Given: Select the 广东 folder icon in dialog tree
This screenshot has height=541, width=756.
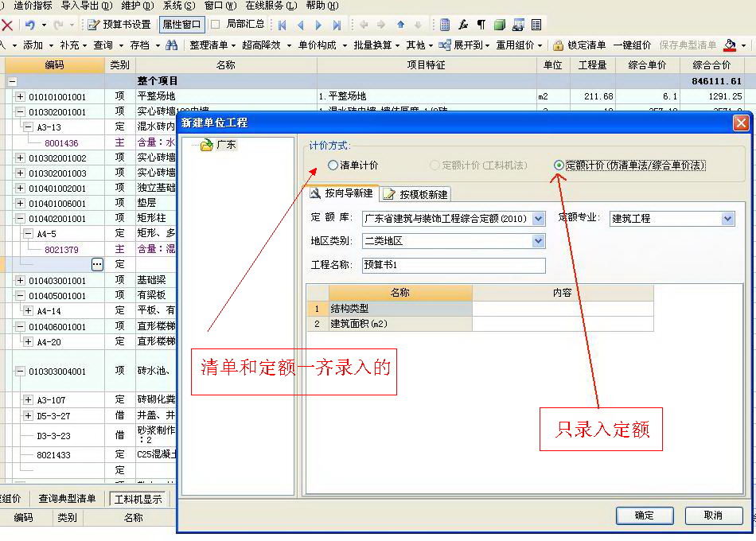Looking at the screenshot, I should (x=207, y=145).
